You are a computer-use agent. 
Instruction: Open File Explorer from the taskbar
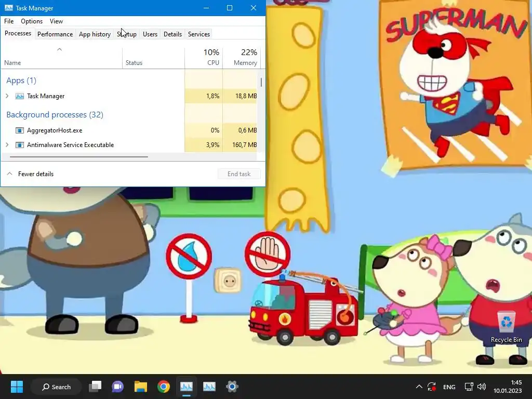coord(140,387)
